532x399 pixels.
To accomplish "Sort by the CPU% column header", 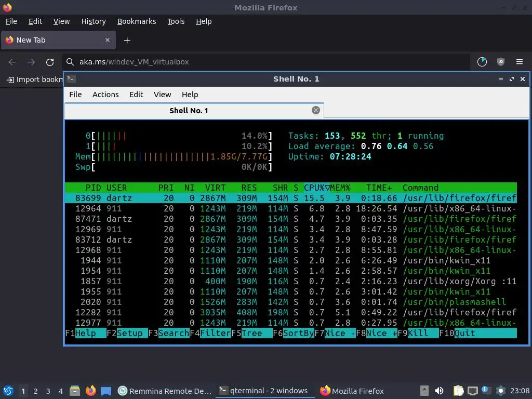I will pos(316,188).
